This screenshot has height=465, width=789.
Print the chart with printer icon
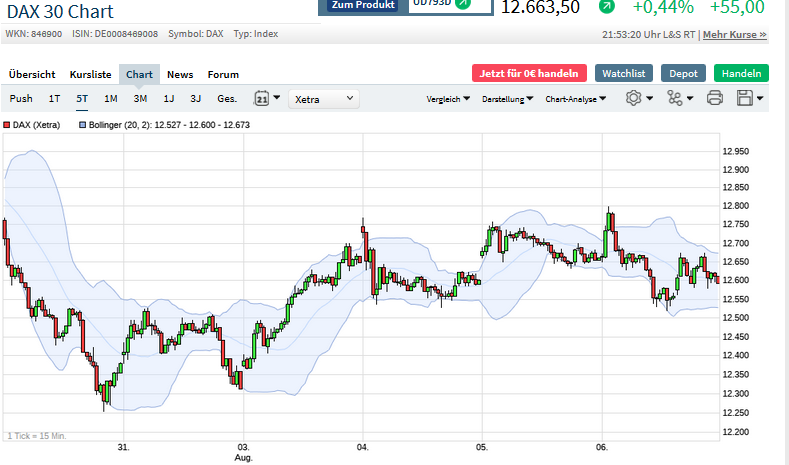[x=714, y=98]
